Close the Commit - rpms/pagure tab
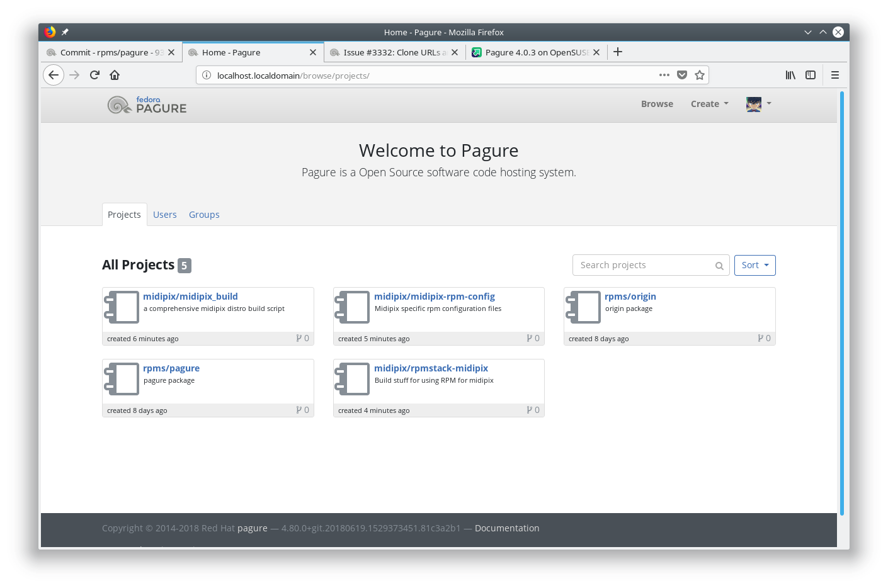 point(171,52)
